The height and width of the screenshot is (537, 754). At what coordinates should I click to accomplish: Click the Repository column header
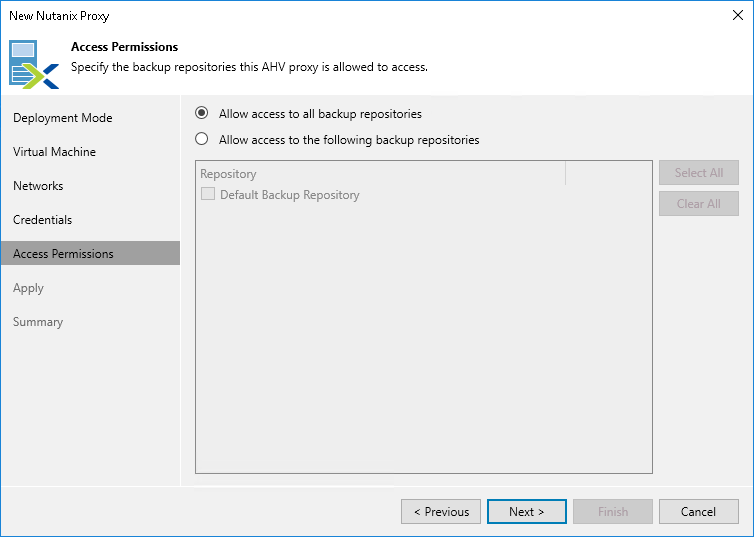[380, 174]
